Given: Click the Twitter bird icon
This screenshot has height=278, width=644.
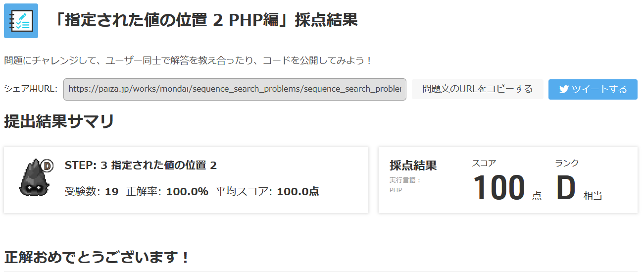Looking at the screenshot, I should (563, 89).
